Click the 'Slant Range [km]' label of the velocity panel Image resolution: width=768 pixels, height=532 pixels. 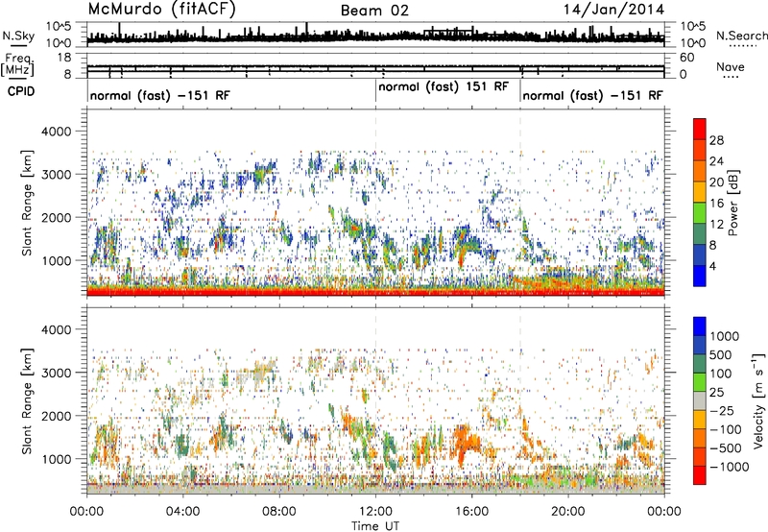[27, 400]
